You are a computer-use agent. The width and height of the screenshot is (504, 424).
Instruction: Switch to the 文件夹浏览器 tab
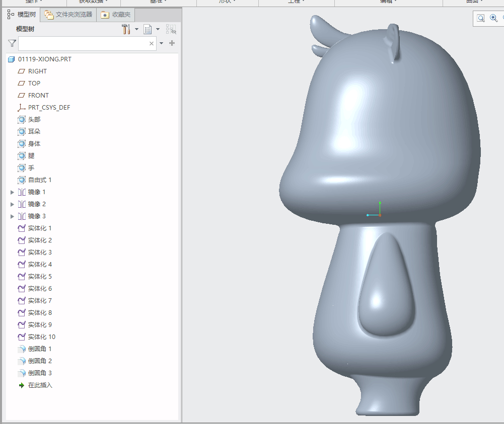(x=68, y=15)
